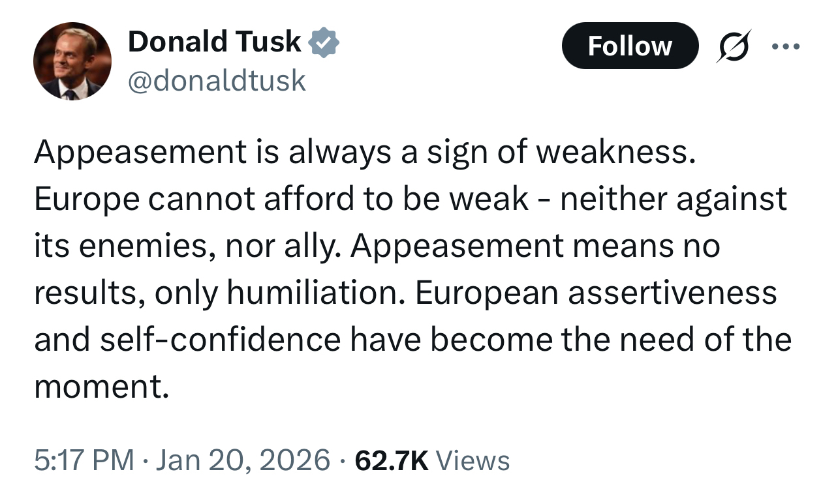Open the @donaldtusk handle link
Viewport: 838px width, 504px height.
point(217,80)
